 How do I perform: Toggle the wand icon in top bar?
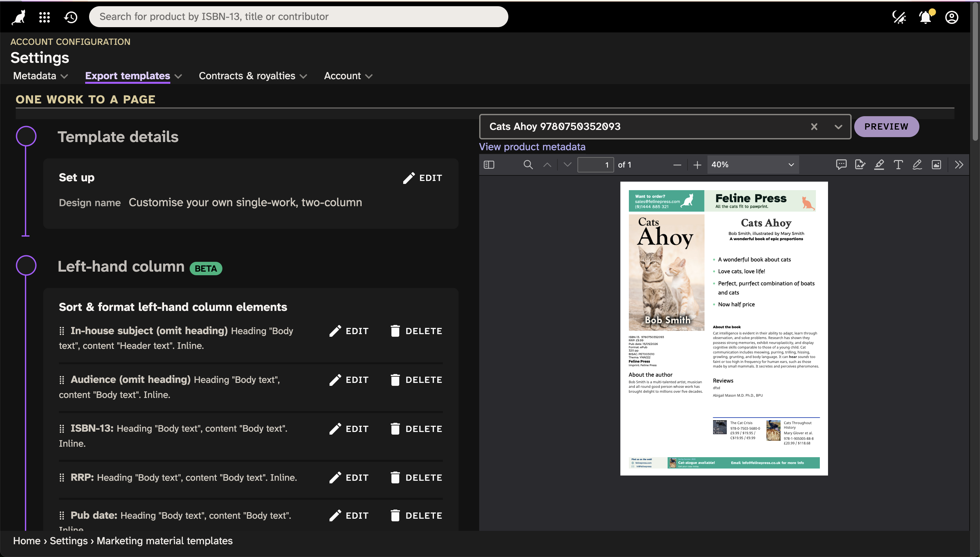[x=899, y=17]
